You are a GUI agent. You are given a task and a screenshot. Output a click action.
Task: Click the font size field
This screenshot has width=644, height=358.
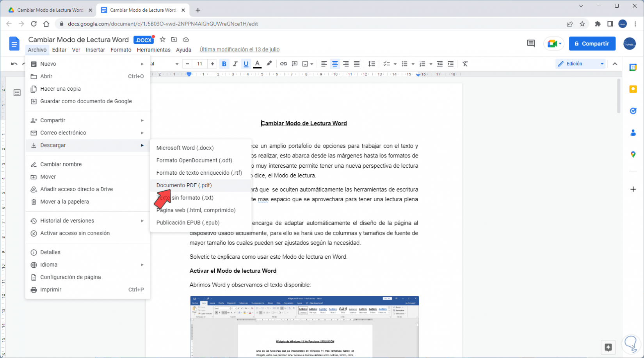[200, 64]
